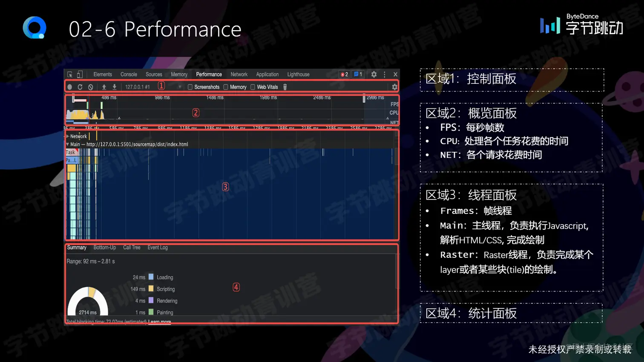This screenshot has width=644, height=362.
Task: Click the save profile download arrow
Action: 114,87
